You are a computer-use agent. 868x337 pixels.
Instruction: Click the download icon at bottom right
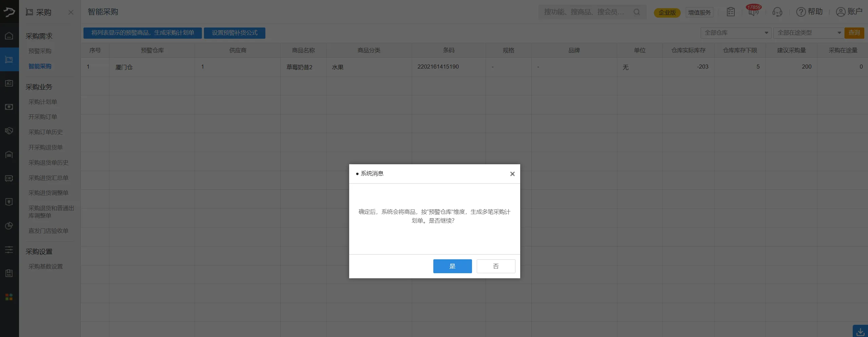[860, 331]
